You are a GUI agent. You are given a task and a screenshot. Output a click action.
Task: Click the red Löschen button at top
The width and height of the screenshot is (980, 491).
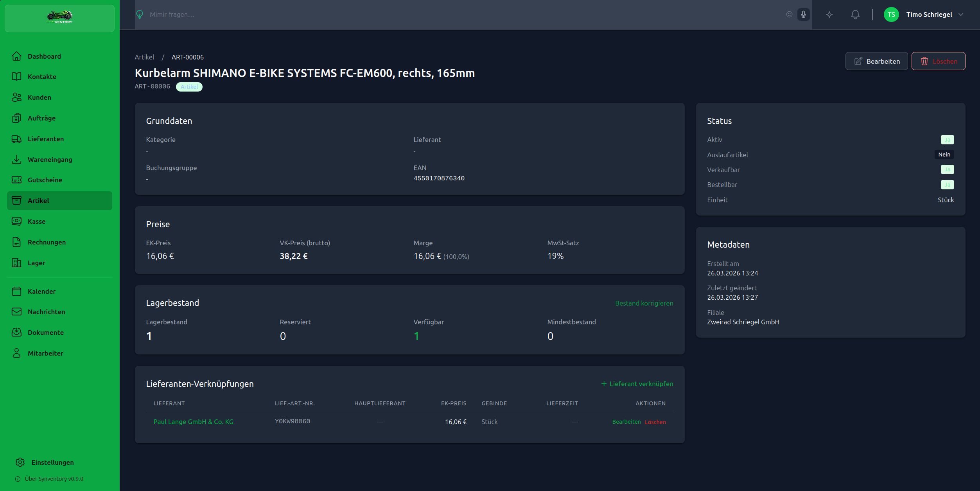pos(938,61)
